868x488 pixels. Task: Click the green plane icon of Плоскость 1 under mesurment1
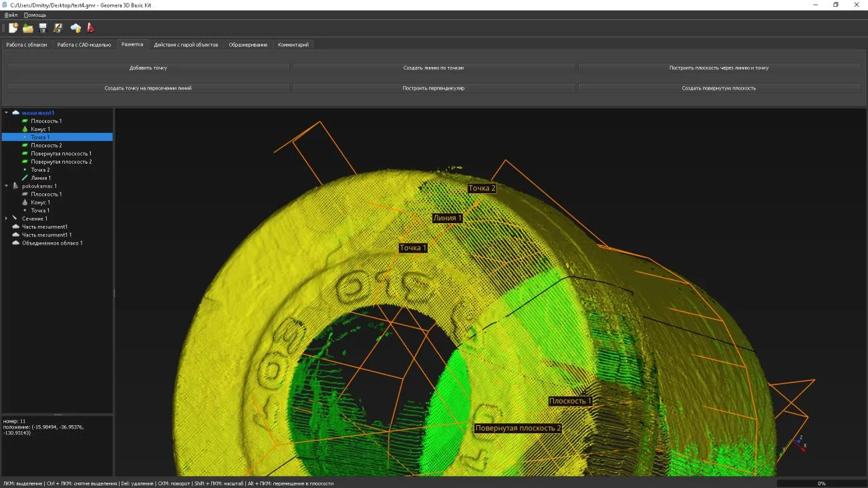click(x=25, y=121)
